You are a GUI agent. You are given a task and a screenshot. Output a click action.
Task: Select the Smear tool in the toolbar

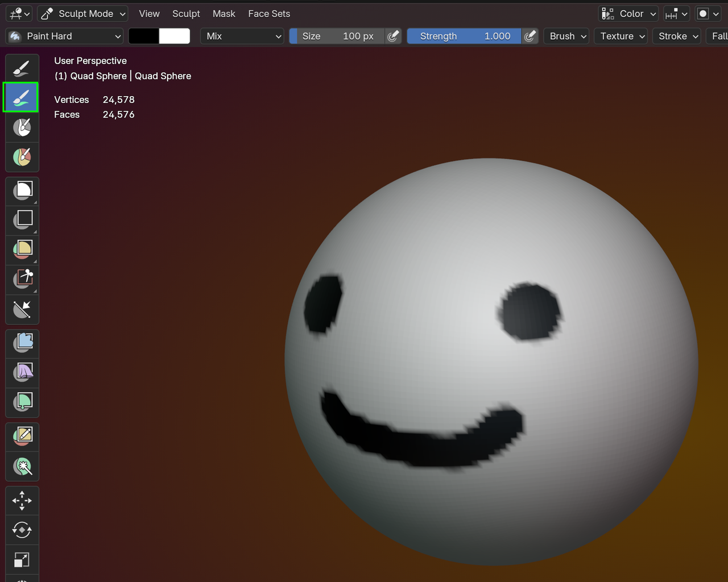21,127
